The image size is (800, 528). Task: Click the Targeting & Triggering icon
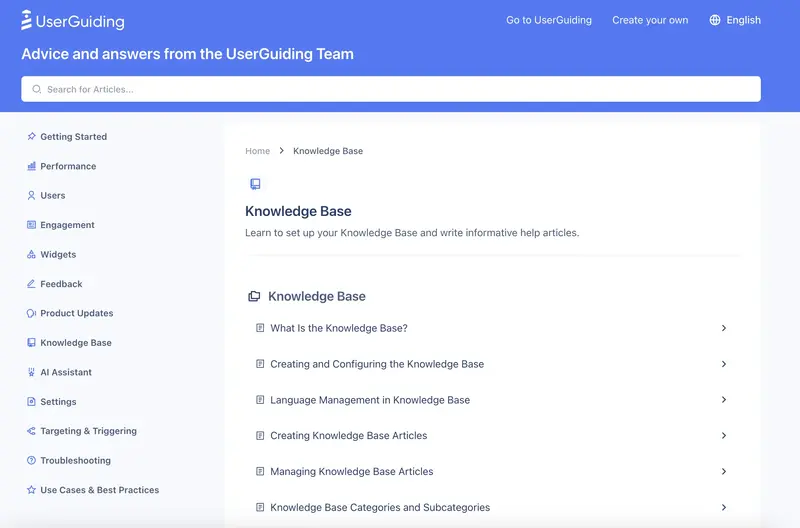tap(31, 431)
